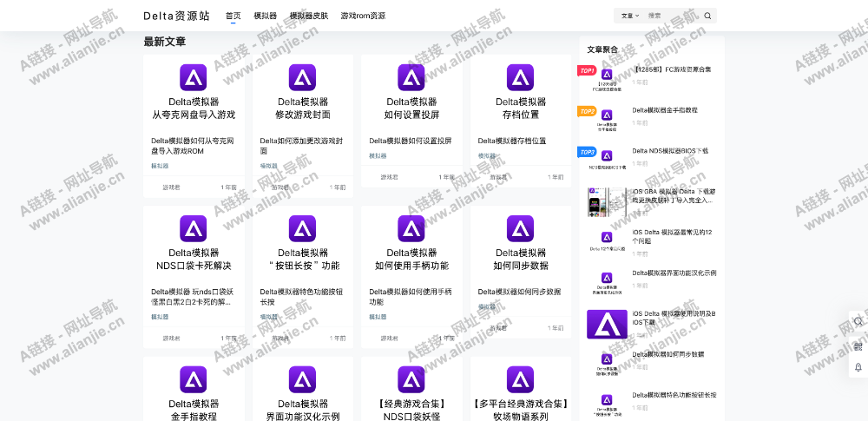Open the 从夸克网盘导入游戏 card icon

(194, 77)
